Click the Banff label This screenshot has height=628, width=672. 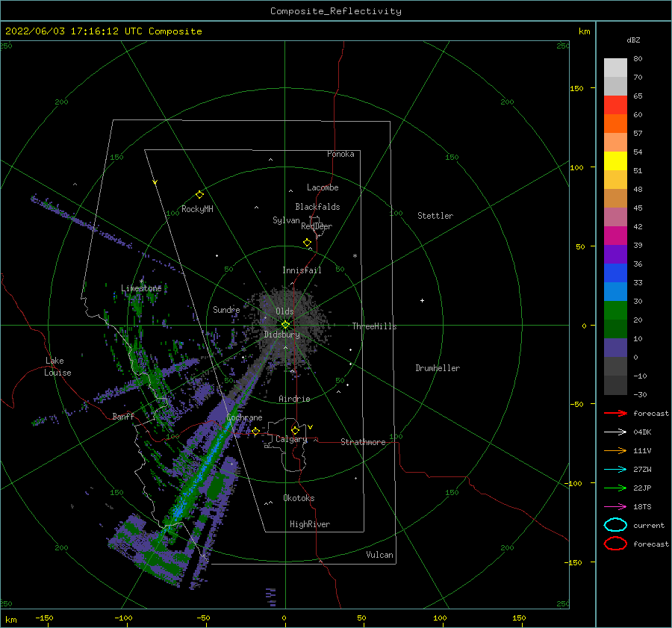point(123,416)
